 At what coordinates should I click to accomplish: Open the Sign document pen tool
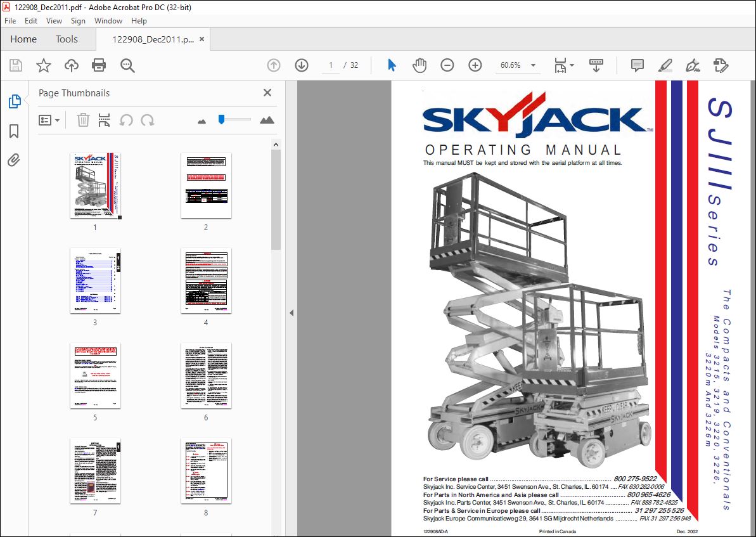click(693, 65)
